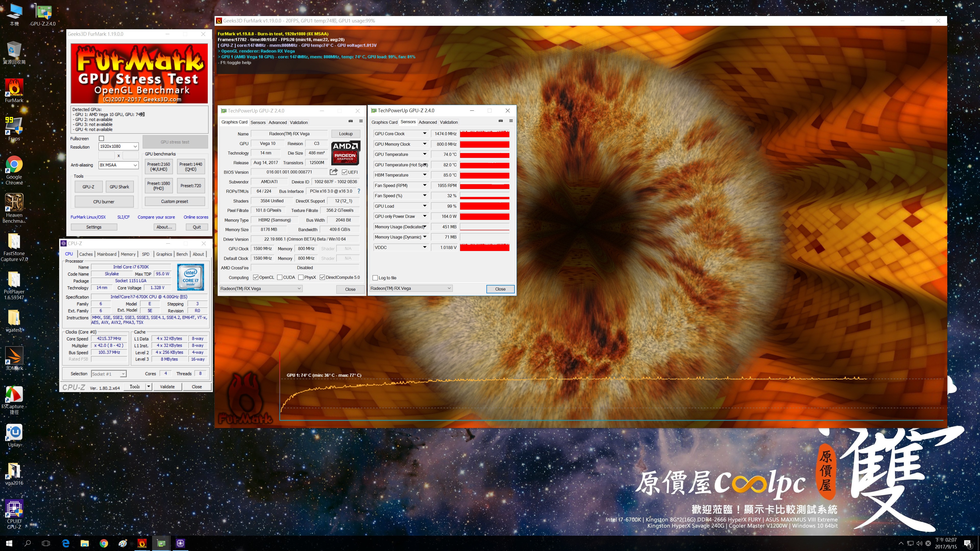Open Microsoft Edge from the taskbar
The width and height of the screenshot is (980, 551).
click(66, 543)
